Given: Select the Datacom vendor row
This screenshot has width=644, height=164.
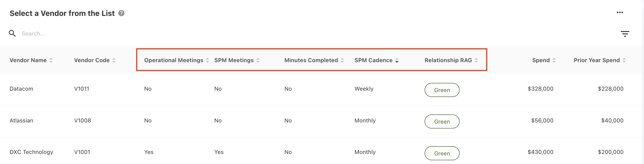Looking at the screenshot, I should [x=21, y=89].
